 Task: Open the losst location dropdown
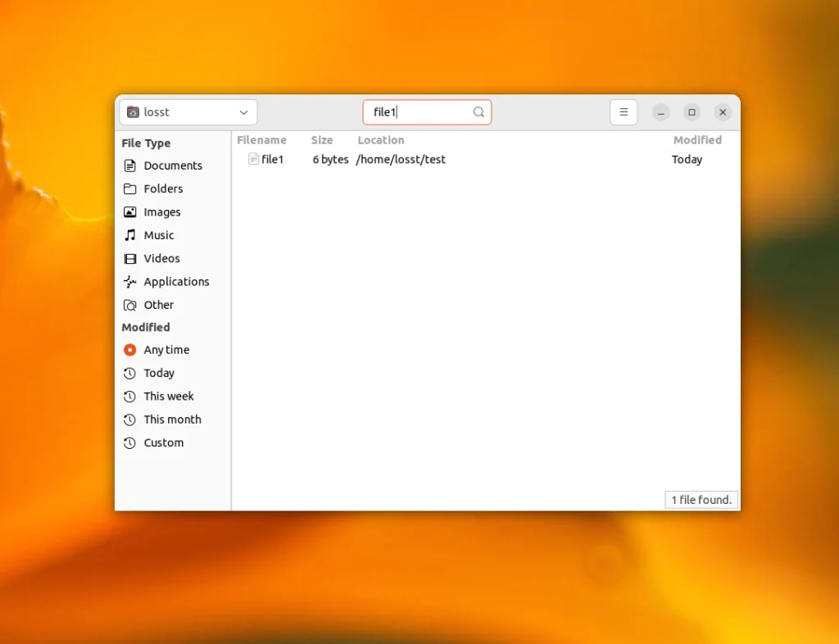(188, 112)
